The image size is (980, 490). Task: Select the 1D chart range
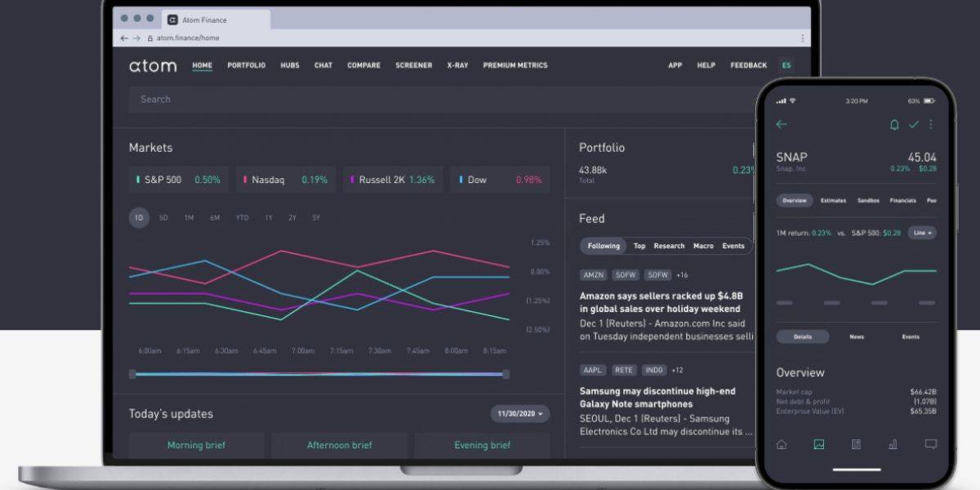point(139,218)
